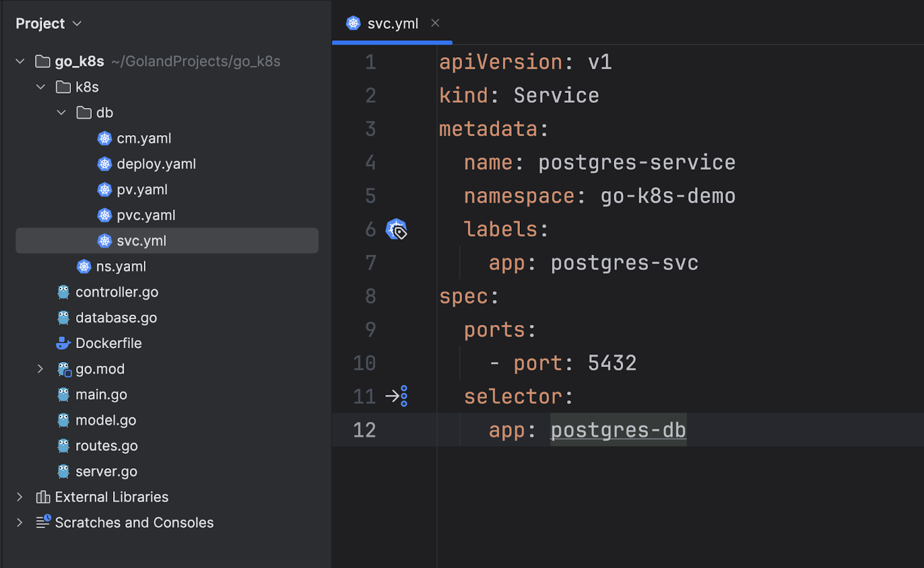The width and height of the screenshot is (924, 568).
Task: Switch to the svc.yml editor tab
Action: coord(393,24)
